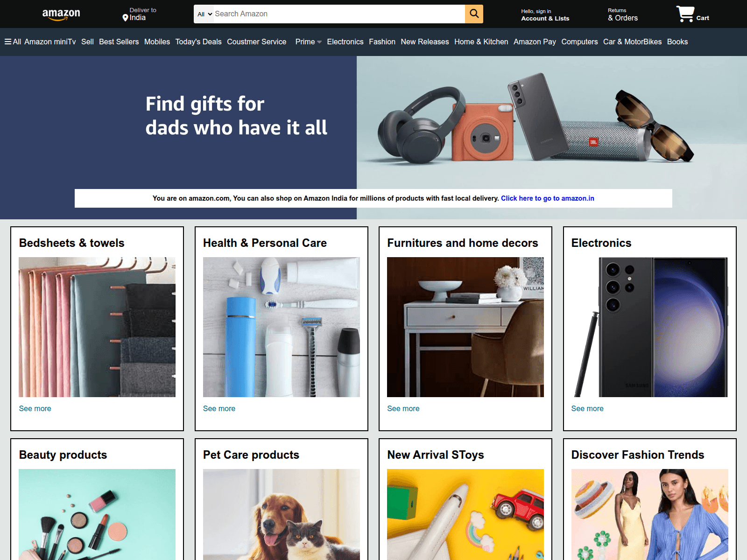Open the Furnitures and home decors image
This screenshot has width=747, height=560.
465,327
